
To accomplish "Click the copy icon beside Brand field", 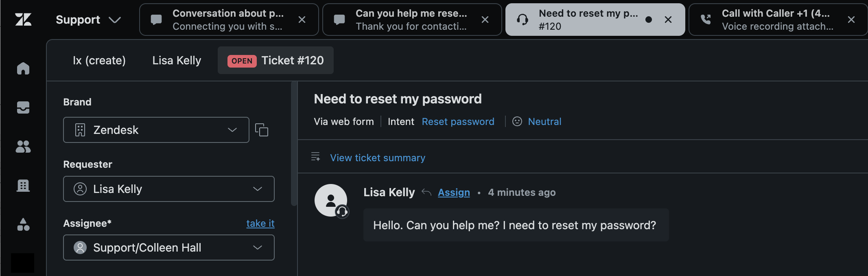I will [x=261, y=130].
